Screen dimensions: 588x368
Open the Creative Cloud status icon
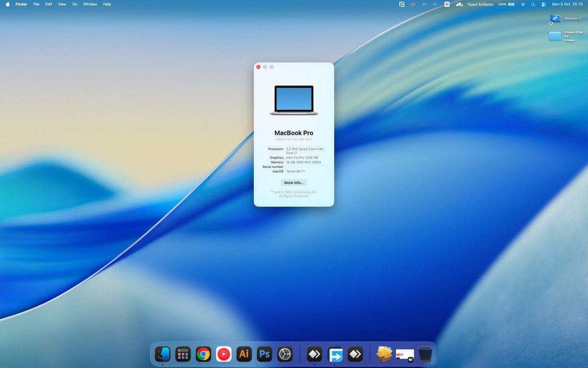click(x=414, y=4)
